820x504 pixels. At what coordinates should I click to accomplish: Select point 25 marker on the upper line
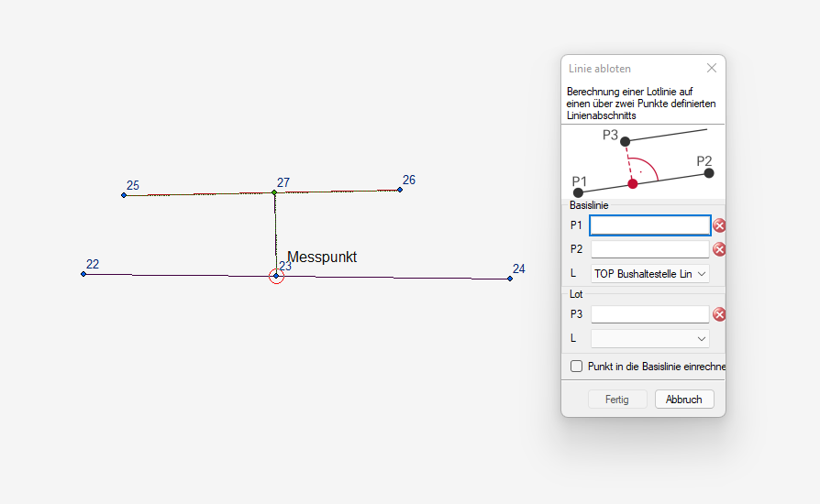(x=124, y=195)
